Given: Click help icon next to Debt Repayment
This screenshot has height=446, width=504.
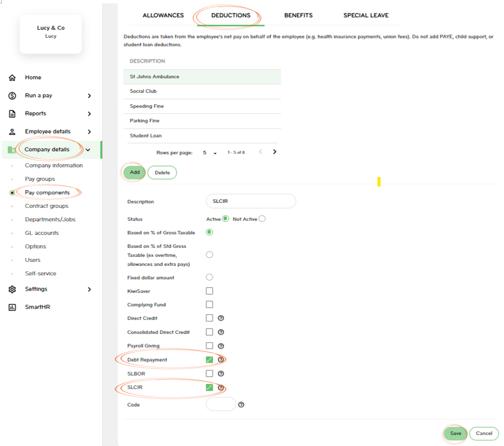Looking at the screenshot, I should pyautogui.click(x=221, y=359).
